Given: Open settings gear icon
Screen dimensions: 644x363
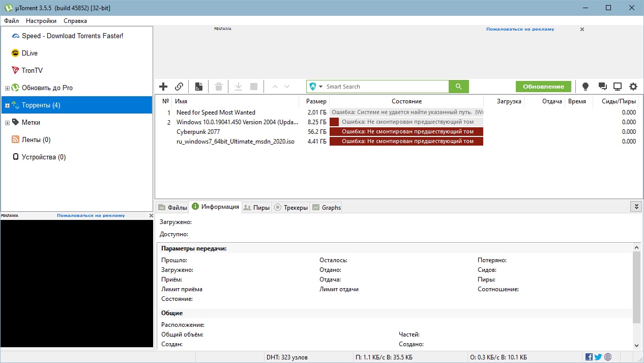Looking at the screenshot, I should 633,87.
